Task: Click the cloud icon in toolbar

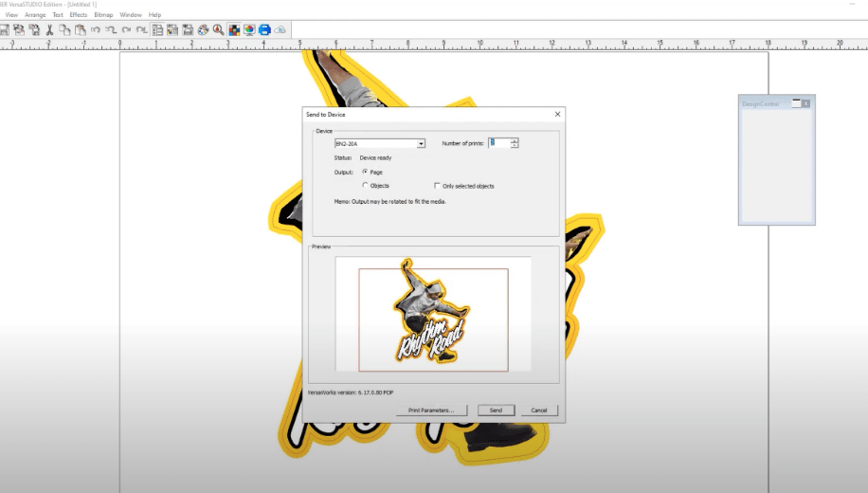Action: coord(280,30)
